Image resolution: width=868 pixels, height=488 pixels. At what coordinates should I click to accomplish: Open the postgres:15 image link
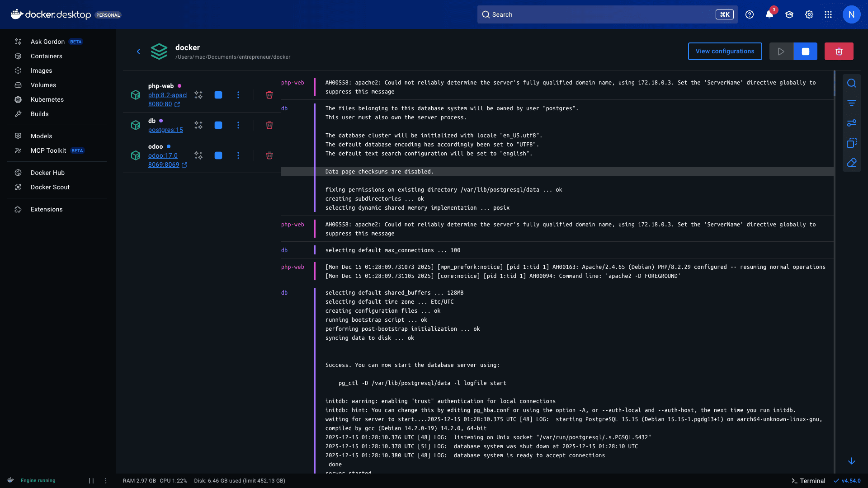165,130
